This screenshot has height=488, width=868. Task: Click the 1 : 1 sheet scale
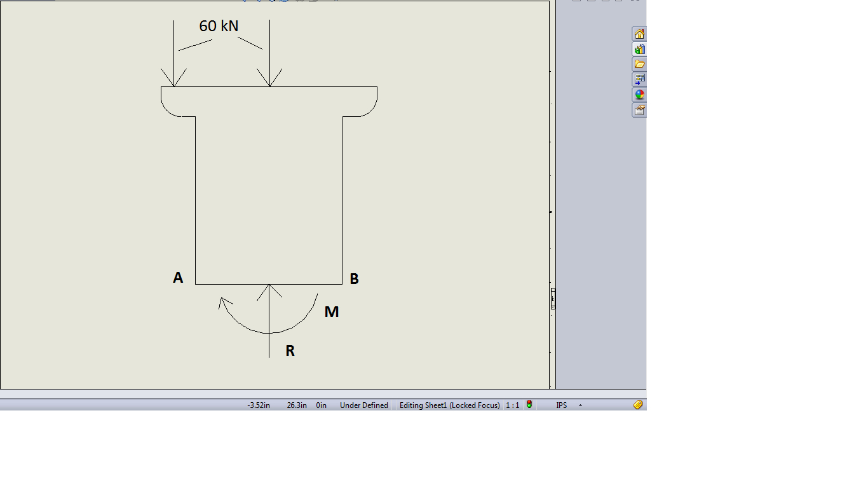click(513, 405)
